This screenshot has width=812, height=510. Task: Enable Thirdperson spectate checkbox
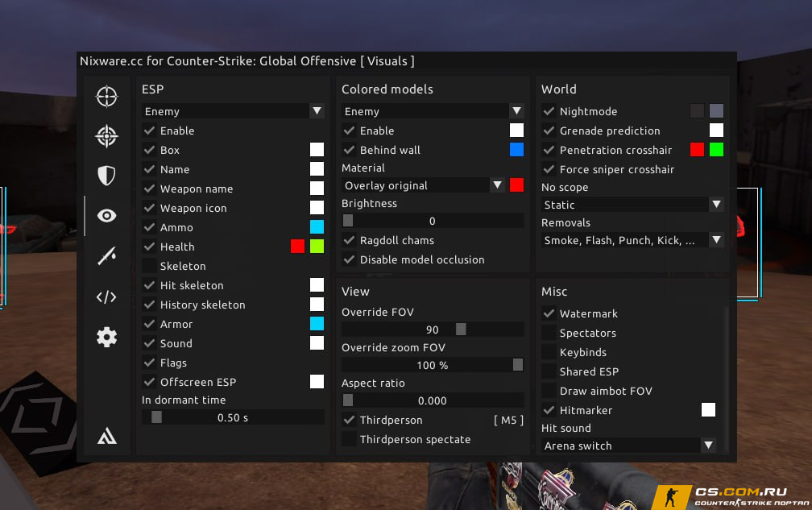pyautogui.click(x=349, y=439)
